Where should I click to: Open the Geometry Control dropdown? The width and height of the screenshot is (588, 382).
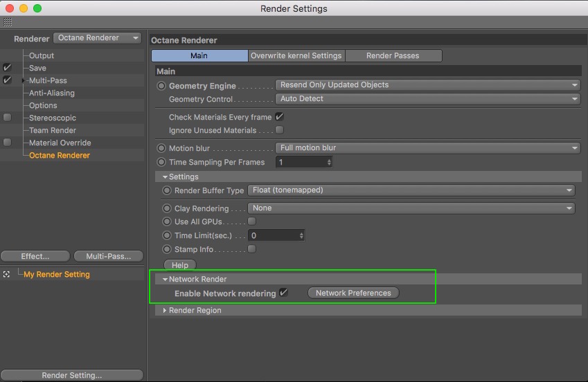428,99
